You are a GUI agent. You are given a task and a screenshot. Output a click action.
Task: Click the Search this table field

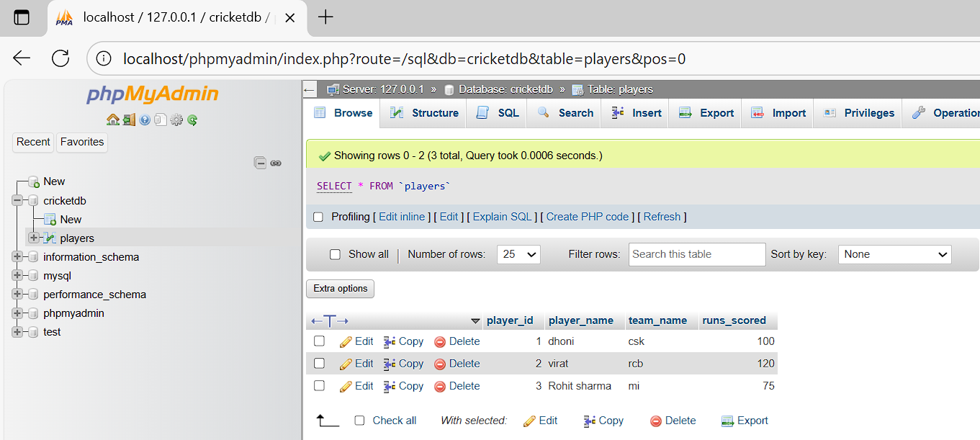696,254
